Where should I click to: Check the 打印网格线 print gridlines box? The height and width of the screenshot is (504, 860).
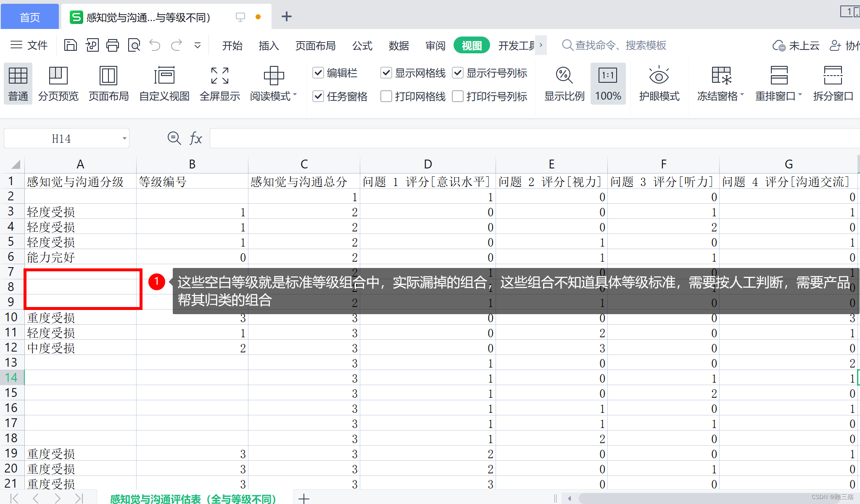(386, 97)
